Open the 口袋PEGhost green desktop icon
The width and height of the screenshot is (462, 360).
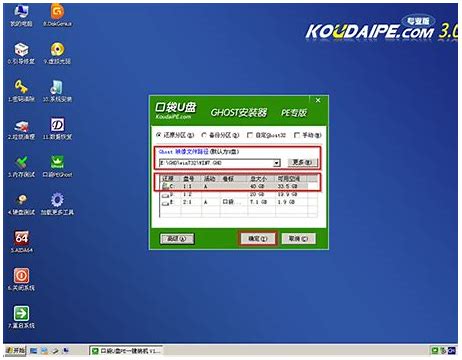[57, 167]
